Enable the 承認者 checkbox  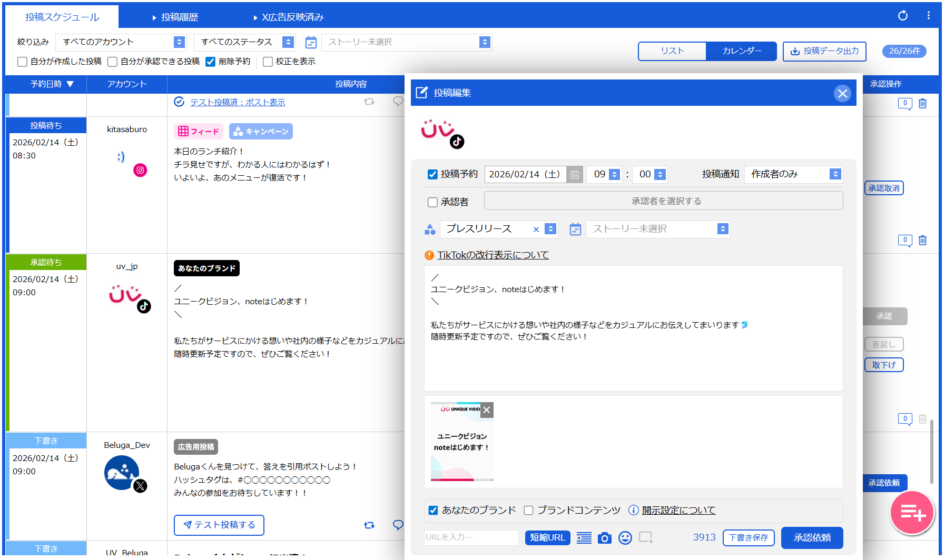click(432, 202)
